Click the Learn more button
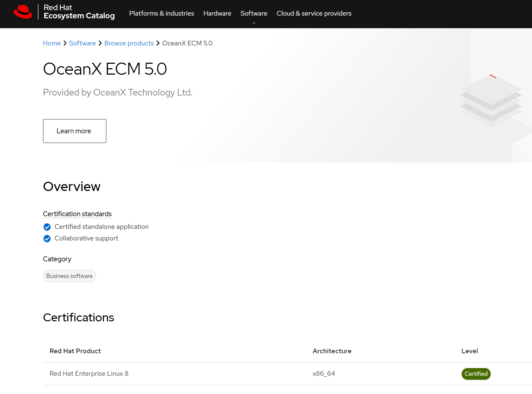The width and height of the screenshot is (532, 394). 75,131
